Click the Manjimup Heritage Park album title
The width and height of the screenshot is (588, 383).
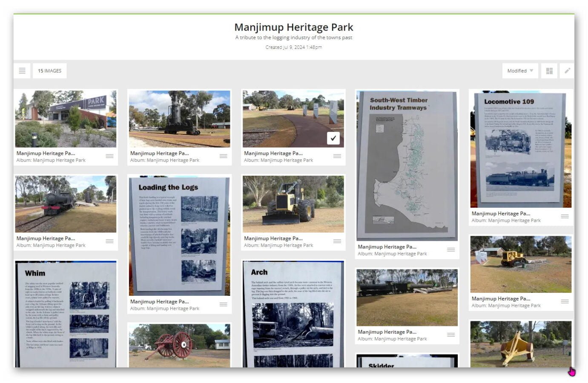point(293,27)
